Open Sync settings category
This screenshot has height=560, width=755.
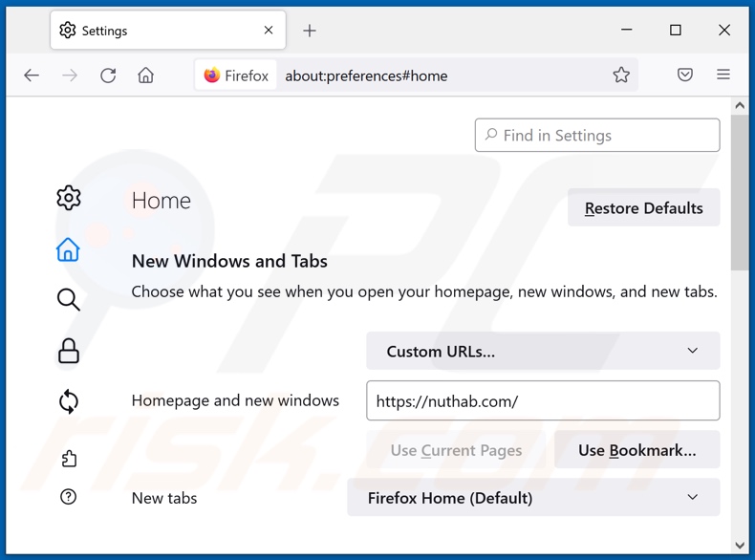(x=69, y=401)
